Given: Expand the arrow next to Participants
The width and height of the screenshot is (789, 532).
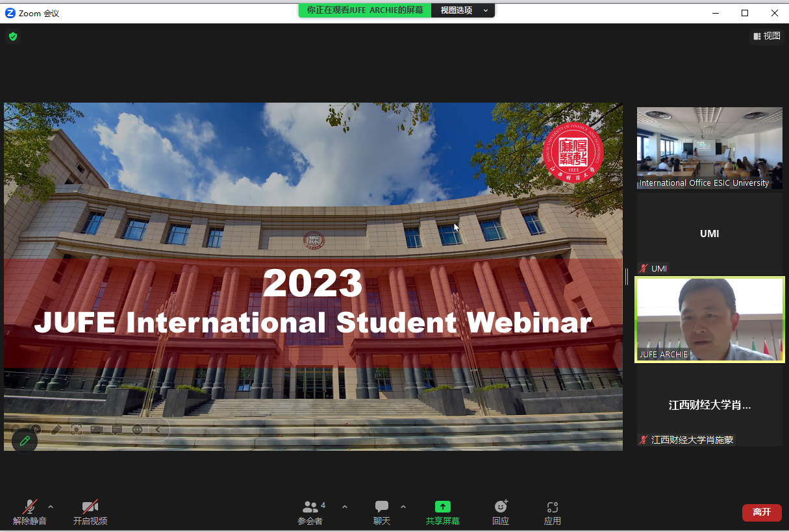Looking at the screenshot, I should click(345, 507).
